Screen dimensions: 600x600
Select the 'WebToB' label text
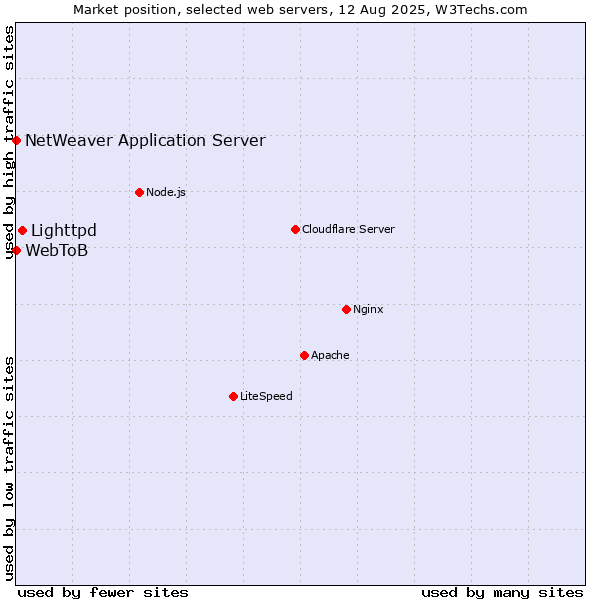click(57, 251)
